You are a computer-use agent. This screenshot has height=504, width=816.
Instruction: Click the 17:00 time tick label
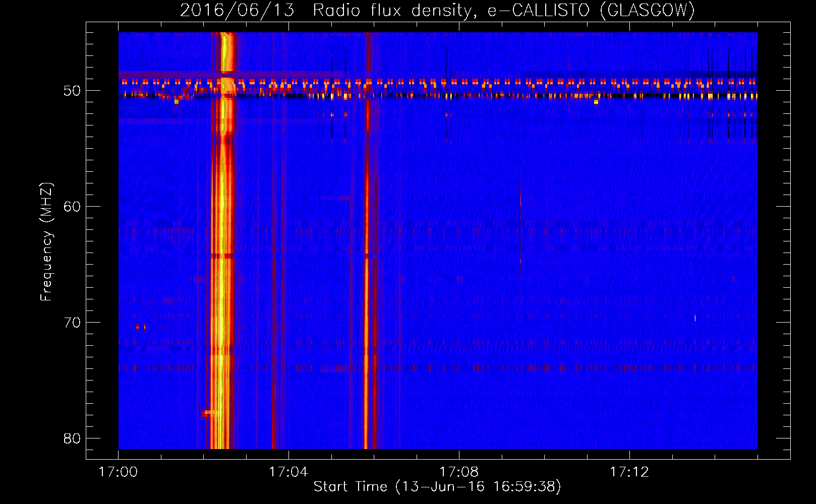[x=118, y=472]
